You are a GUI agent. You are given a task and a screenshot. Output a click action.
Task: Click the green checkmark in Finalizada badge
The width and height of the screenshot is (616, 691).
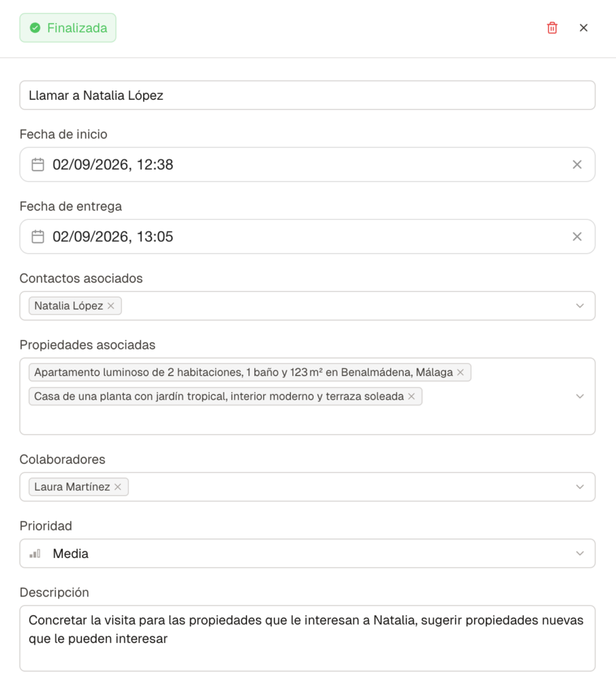pos(35,28)
